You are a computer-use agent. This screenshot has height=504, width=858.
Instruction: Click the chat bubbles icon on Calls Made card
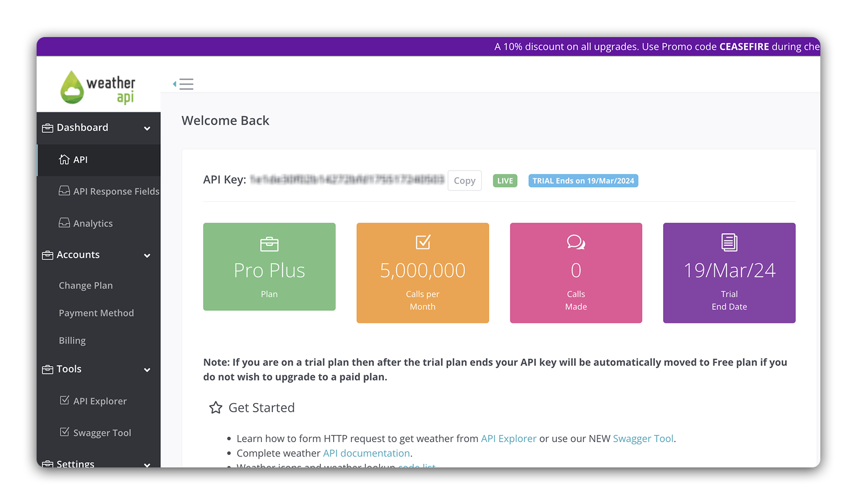point(575,242)
